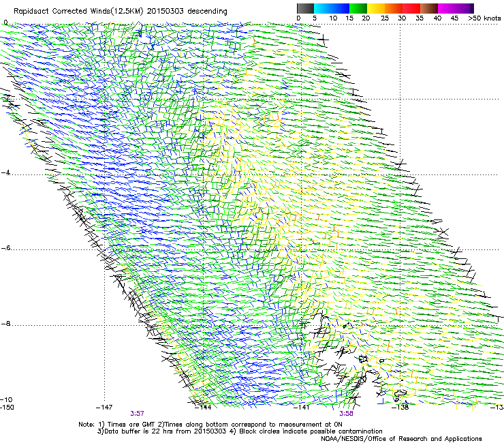
Task: Click the red 30-35 knots legend swatch
Action: 411,8
